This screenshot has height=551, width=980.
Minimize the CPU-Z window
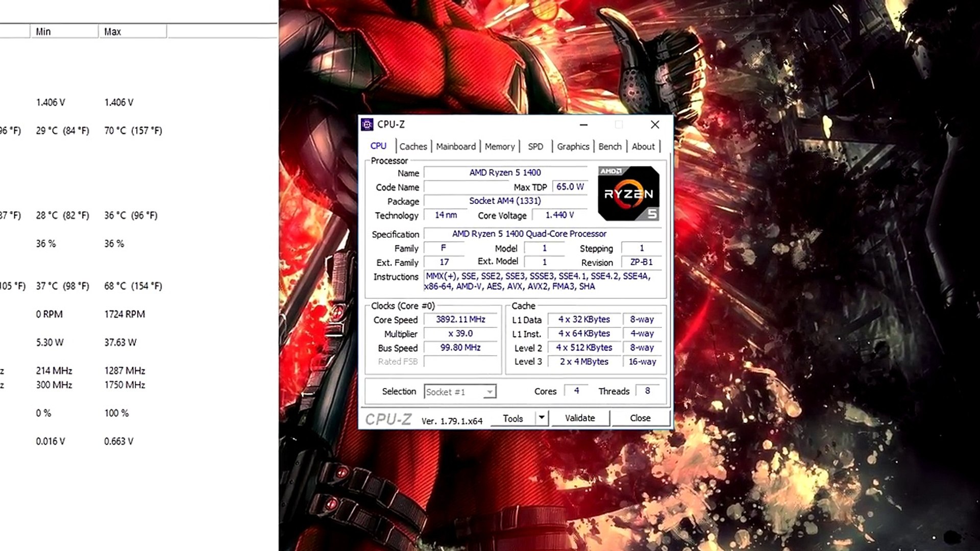coord(583,124)
